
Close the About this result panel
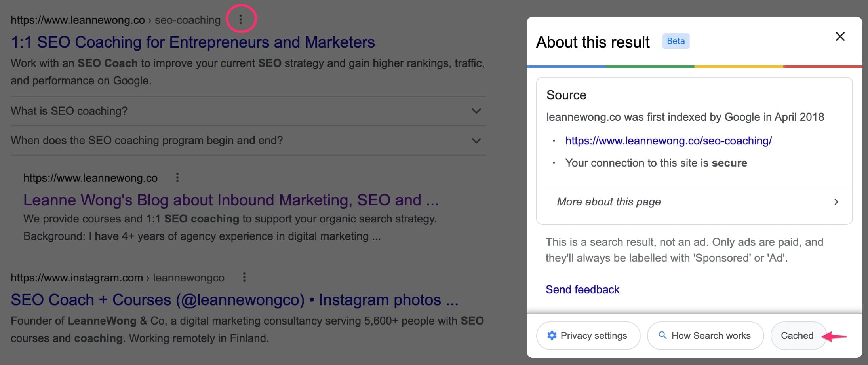pyautogui.click(x=840, y=36)
